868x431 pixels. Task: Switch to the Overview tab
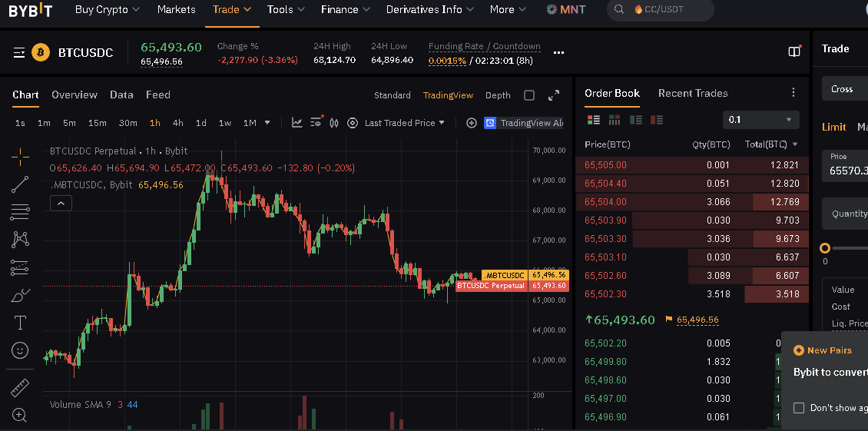tap(75, 94)
